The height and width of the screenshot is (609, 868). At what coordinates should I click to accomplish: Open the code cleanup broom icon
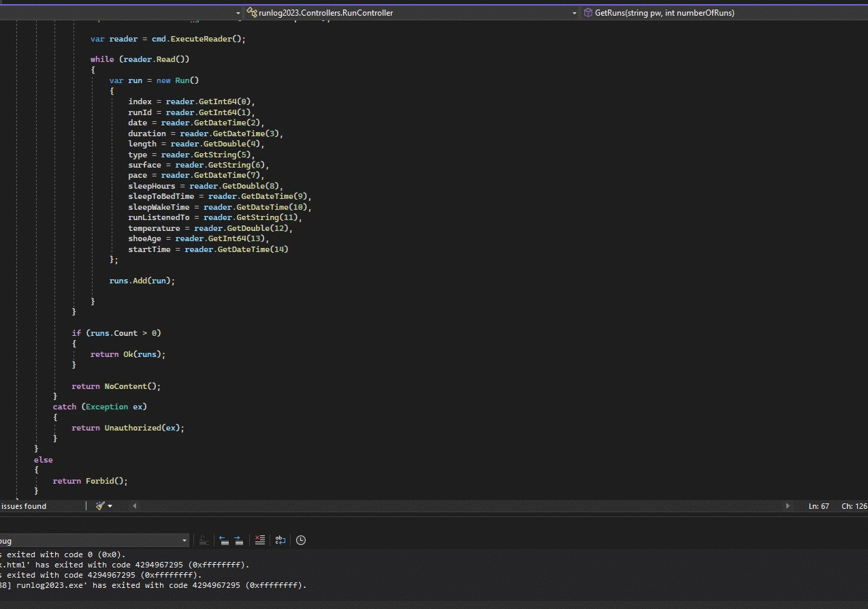click(x=100, y=506)
